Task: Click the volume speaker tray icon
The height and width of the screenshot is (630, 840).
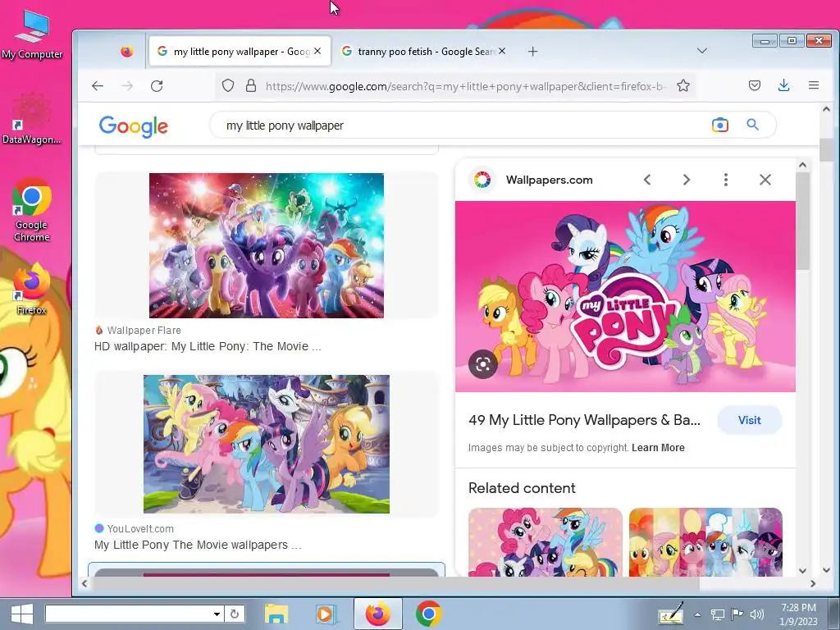Action: pos(757,614)
